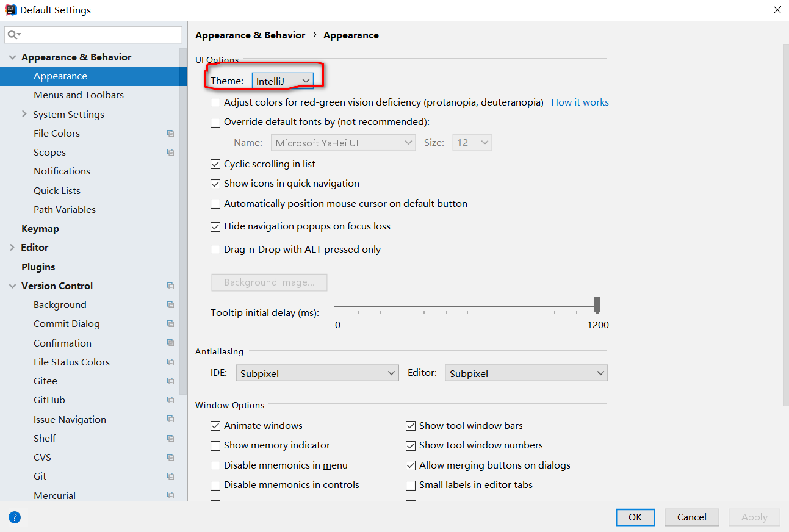Select Keymap in the settings tree
The image size is (789, 532).
click(x=40, y=229)
